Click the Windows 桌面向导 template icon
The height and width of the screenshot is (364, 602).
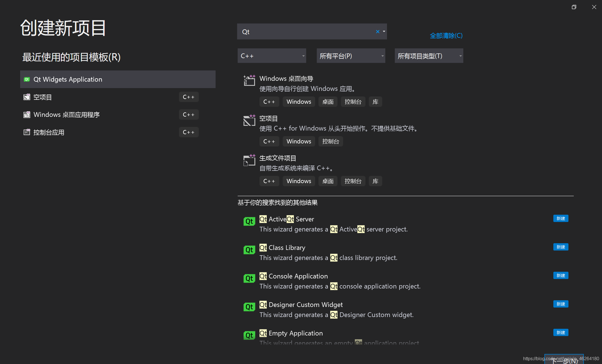click(249, 81)
